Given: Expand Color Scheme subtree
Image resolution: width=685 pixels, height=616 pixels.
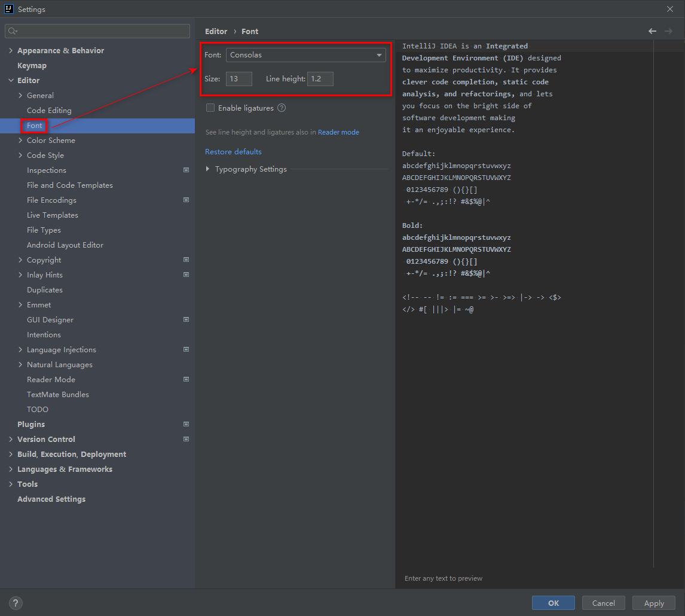Looking at the screenshot, I should tap(20, 141).
